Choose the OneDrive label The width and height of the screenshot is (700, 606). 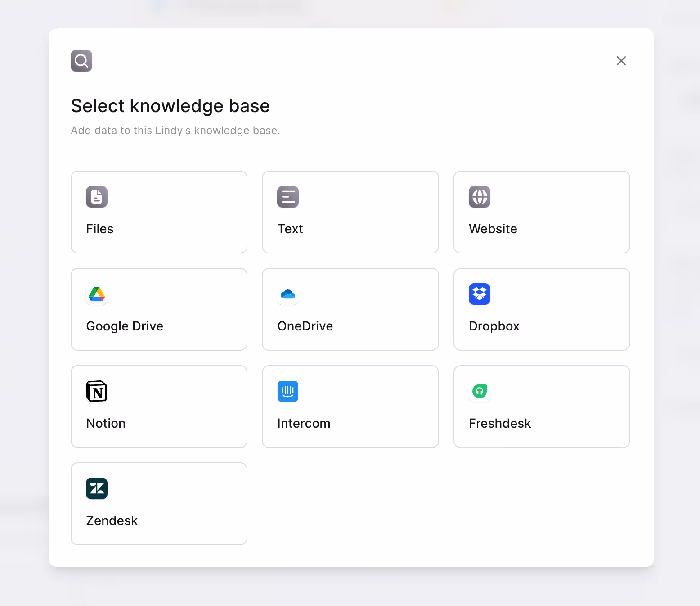(x=305, y=326)
